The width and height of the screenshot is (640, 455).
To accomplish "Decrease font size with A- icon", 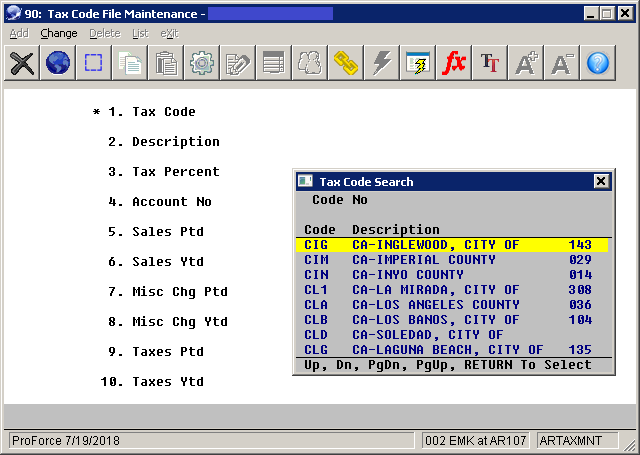I will tap(562, 63).
